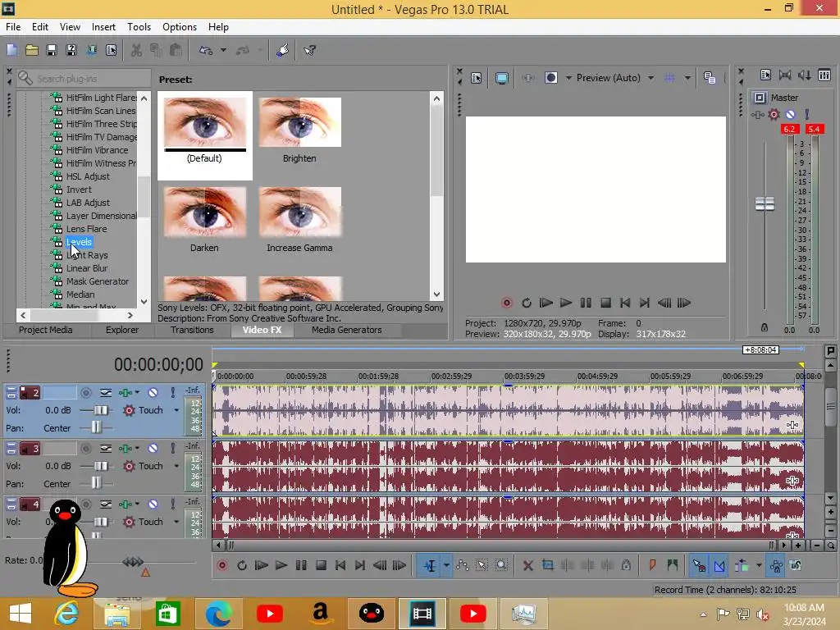Open the Preview (Auto) quality dropdown
840x630 pixels.
[651, 78]
